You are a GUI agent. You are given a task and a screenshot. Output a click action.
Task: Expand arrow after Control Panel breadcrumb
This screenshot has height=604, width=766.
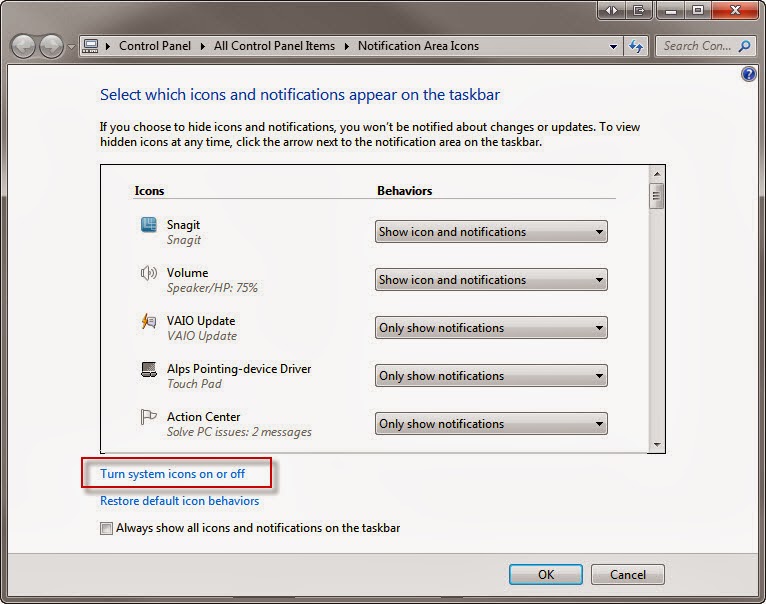202,46
